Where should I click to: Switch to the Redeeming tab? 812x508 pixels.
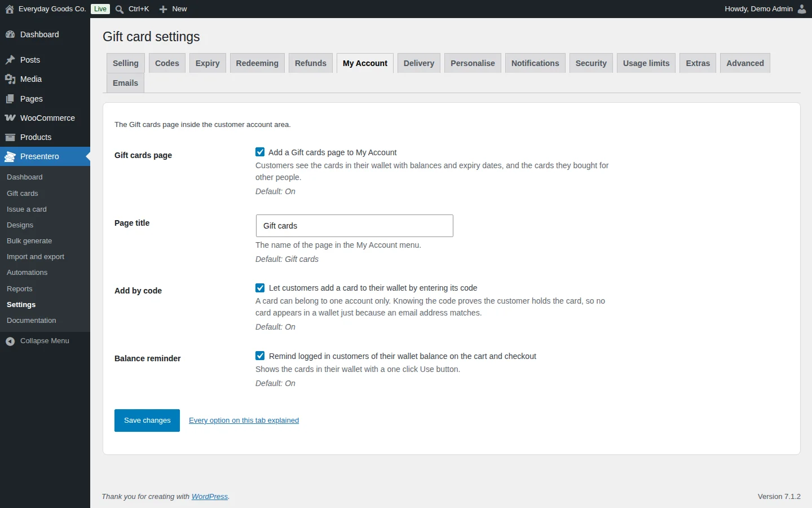click(x=257, y=63)
